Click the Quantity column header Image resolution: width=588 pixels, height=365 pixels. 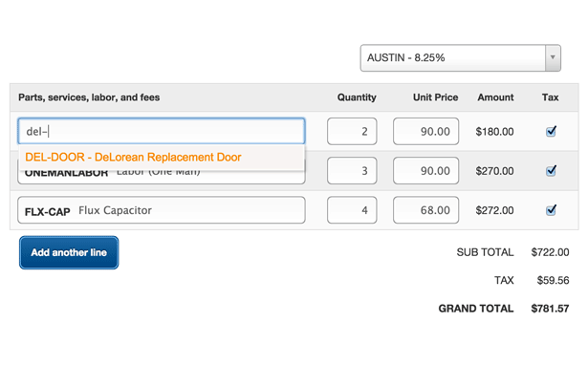(x=357, y=97)
